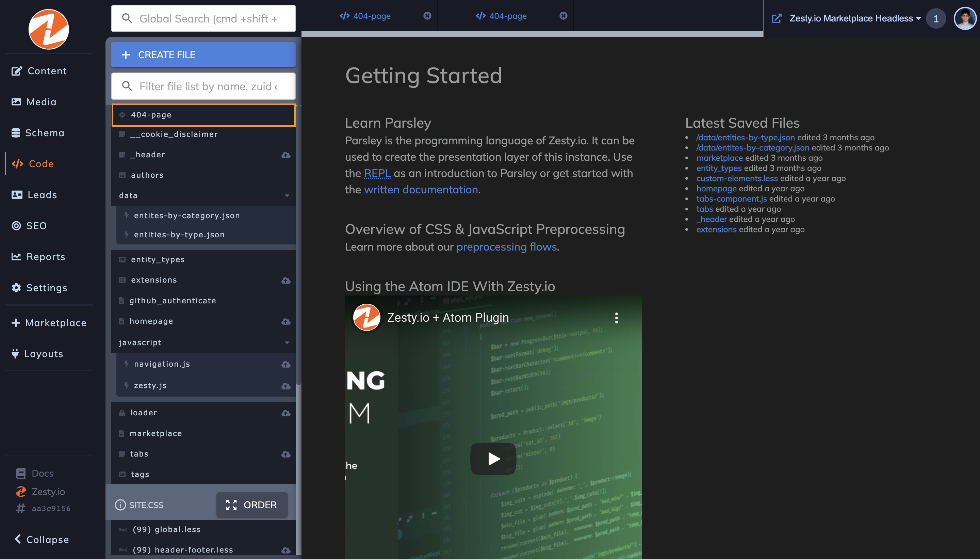Open Settings in sidebar
This screenshot has height=559, width=980.
pyautogui.click(x=39, y=288)
